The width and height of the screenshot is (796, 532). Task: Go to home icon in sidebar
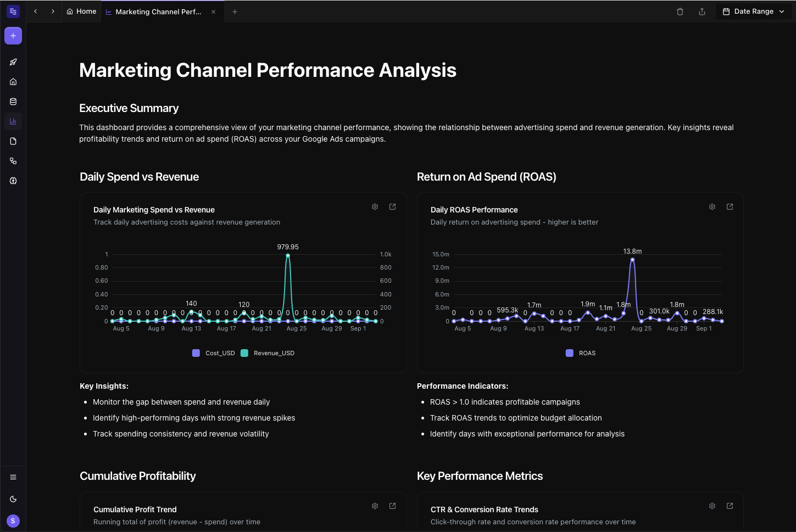coord(13,82)
